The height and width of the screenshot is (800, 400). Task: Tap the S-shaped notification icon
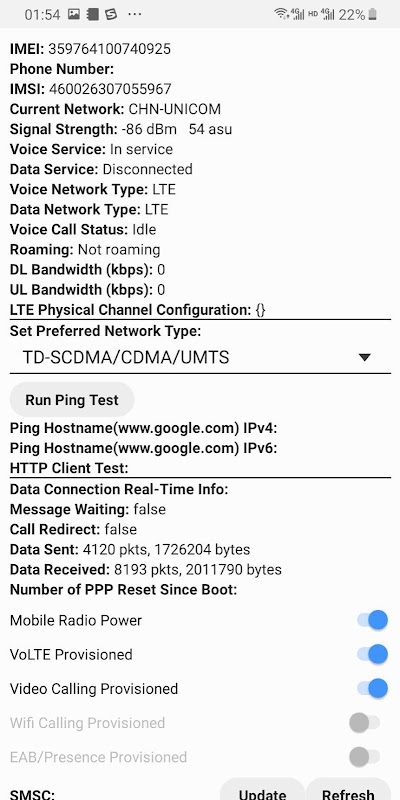(x=111, y=14)
